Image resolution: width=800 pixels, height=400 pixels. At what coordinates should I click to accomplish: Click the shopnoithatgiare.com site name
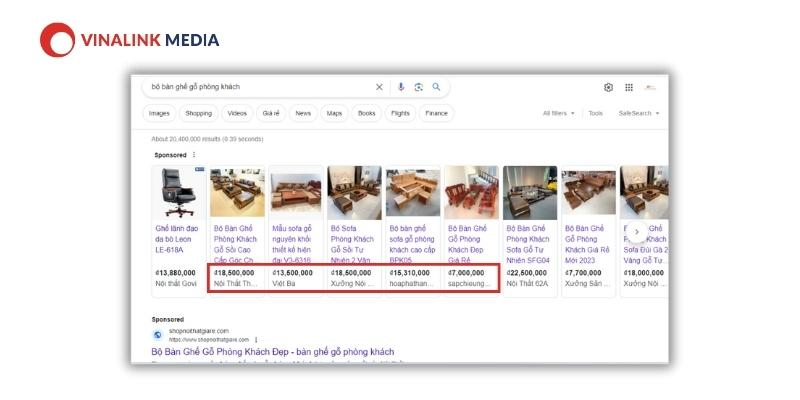pos(199,331)
